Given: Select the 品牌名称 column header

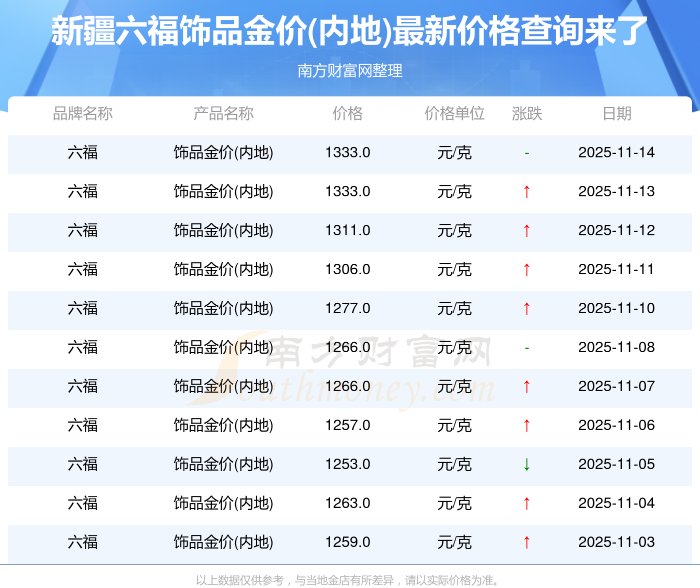Looking at the screenshot, I should point(82,113).
